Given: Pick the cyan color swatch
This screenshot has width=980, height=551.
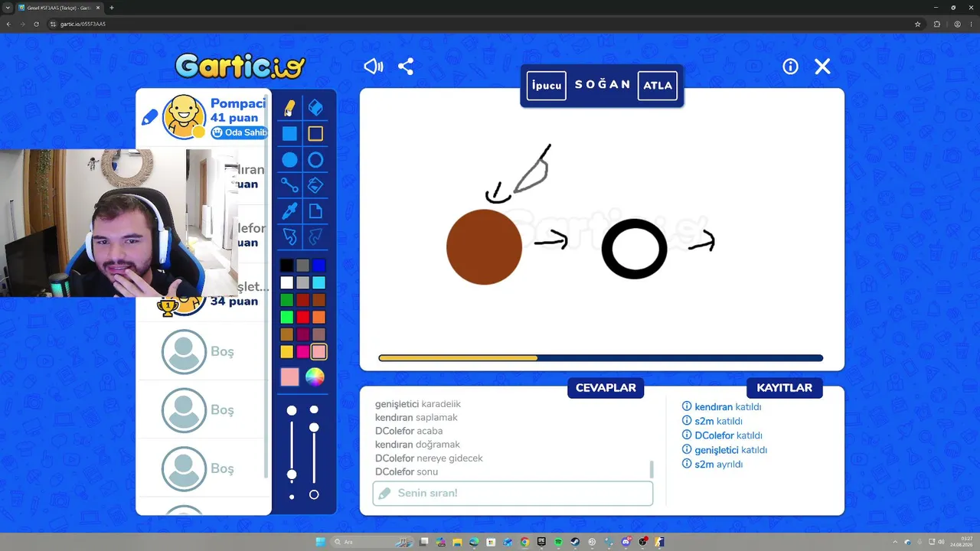Looking at the screenshot, I should pyautogui.click(x=319, y=283).
